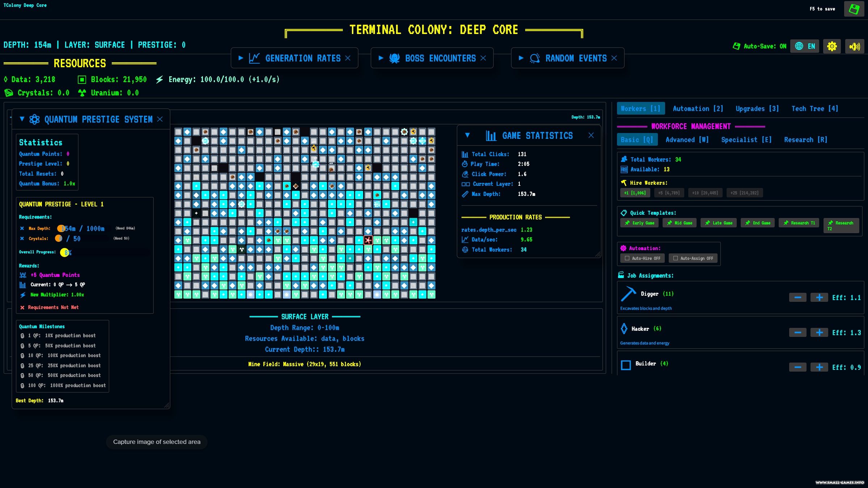Viewport: 868px width, 488px height.
Task: Collapse the Game Statistics panel
Action: coord(467,135)
